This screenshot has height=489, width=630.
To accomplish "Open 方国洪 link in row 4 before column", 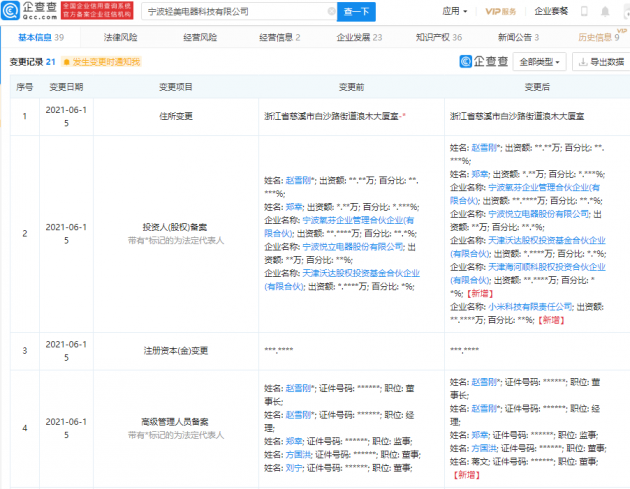I will tap(299, 454).
